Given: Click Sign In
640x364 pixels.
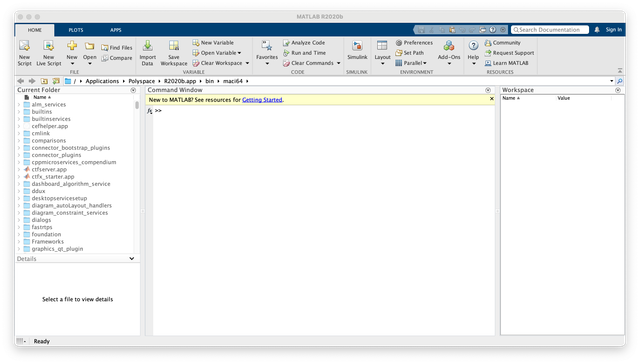Looking at the screenshot, I should click(613, 30).
